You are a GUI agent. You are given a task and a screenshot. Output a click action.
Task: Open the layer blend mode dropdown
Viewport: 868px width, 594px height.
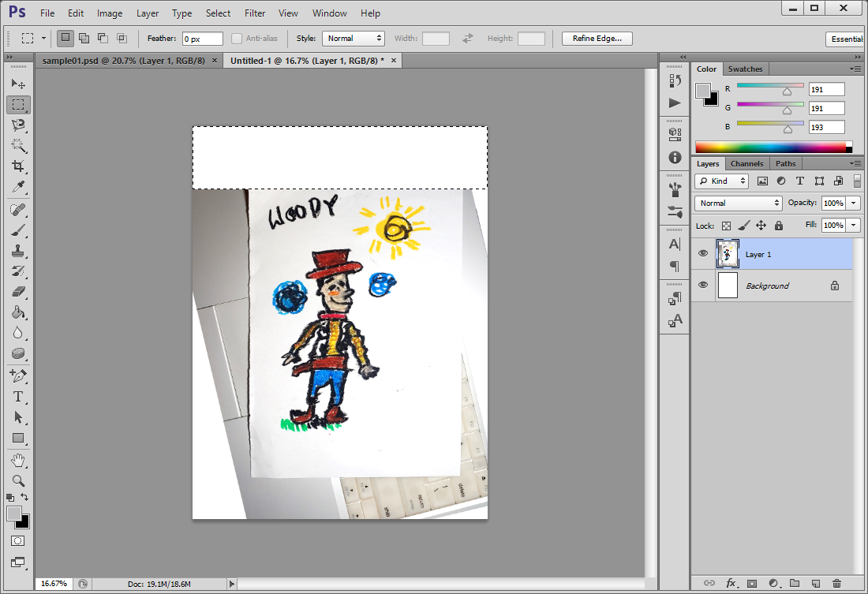pos(738,204)
